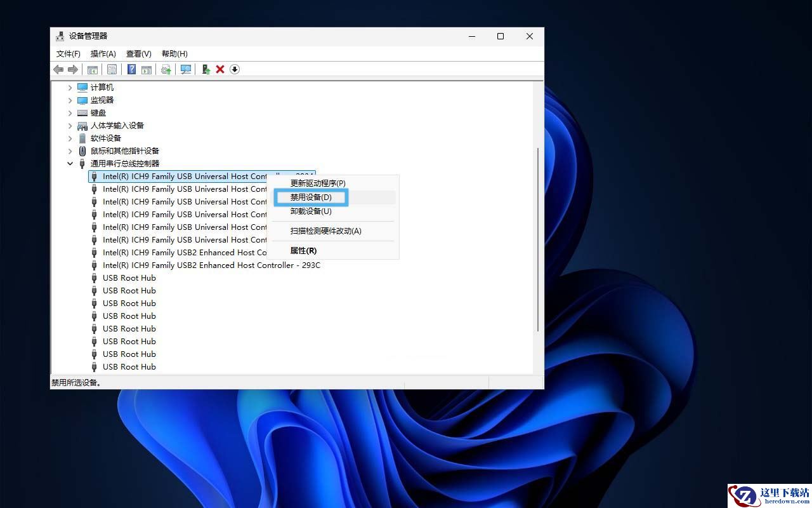Image resolution: width=812 pixels, height=508 pixels.
Task: Toggle the show/hide console tree toolbar icon
Action: point(93,69)
